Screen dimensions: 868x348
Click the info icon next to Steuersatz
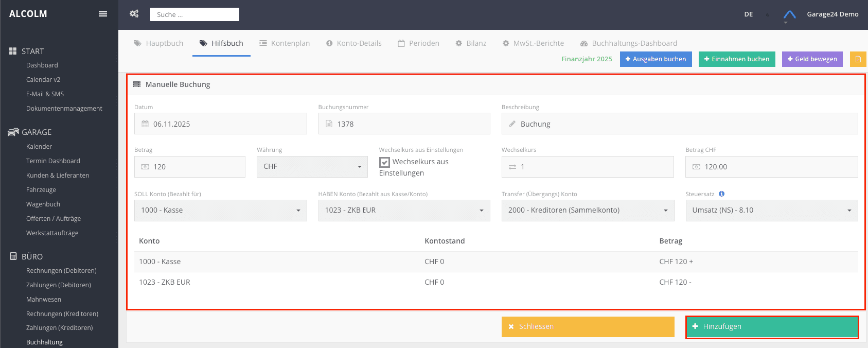[721, 194]
